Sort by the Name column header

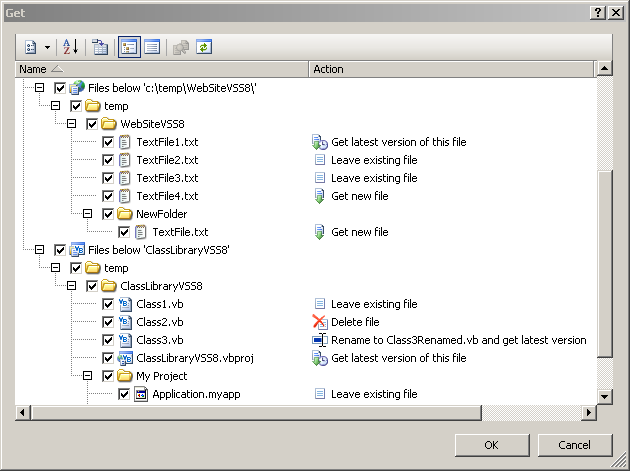pos(162,69)
